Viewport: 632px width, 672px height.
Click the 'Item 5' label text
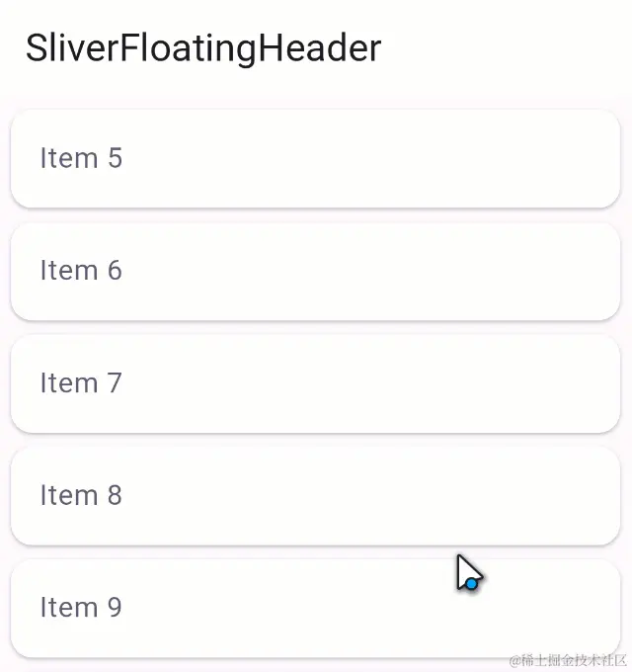81,158
